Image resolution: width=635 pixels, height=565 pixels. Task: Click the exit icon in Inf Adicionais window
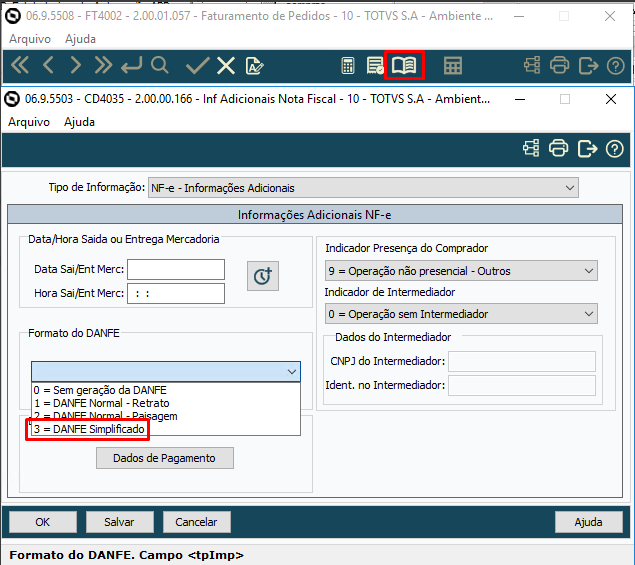click(588, 149)
